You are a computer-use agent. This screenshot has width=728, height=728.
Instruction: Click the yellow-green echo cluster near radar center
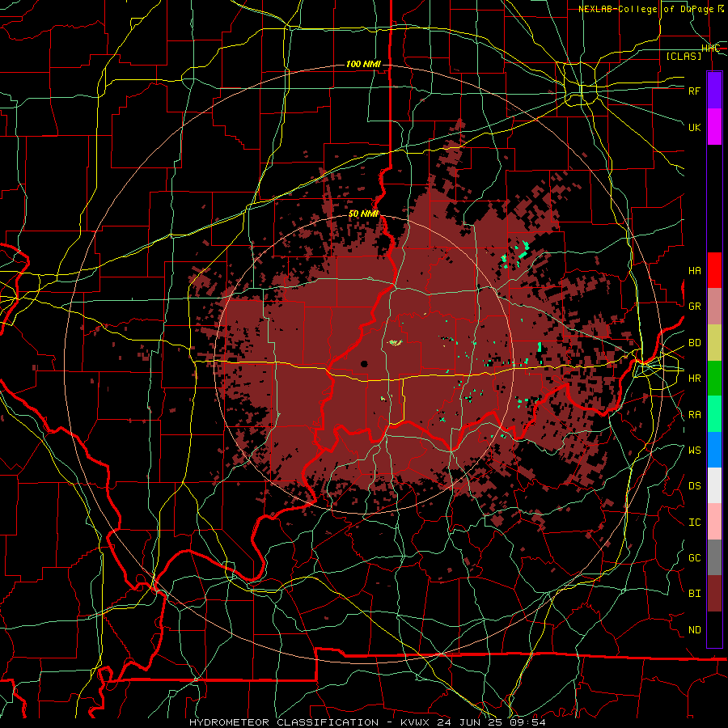(395, 343)
